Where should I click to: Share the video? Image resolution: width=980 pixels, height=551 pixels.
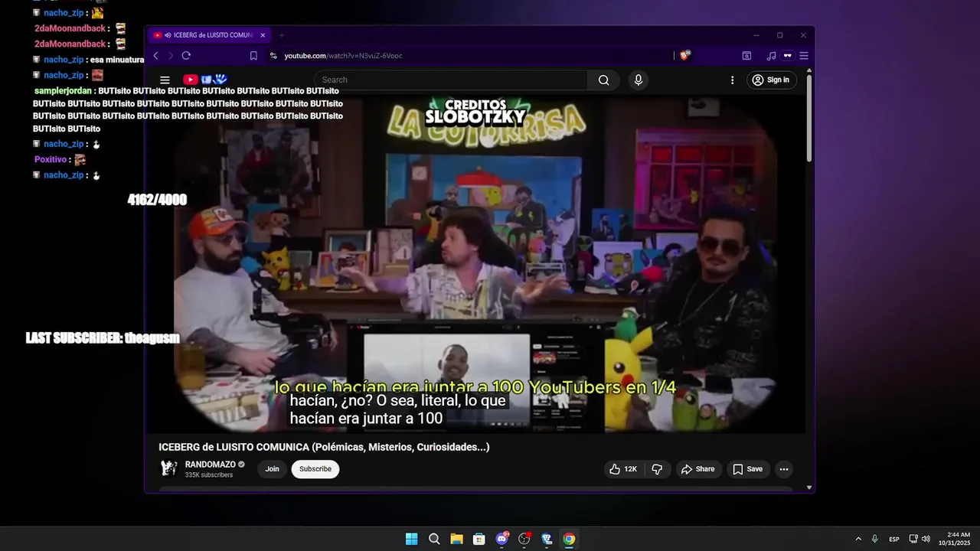coord(697,469)
